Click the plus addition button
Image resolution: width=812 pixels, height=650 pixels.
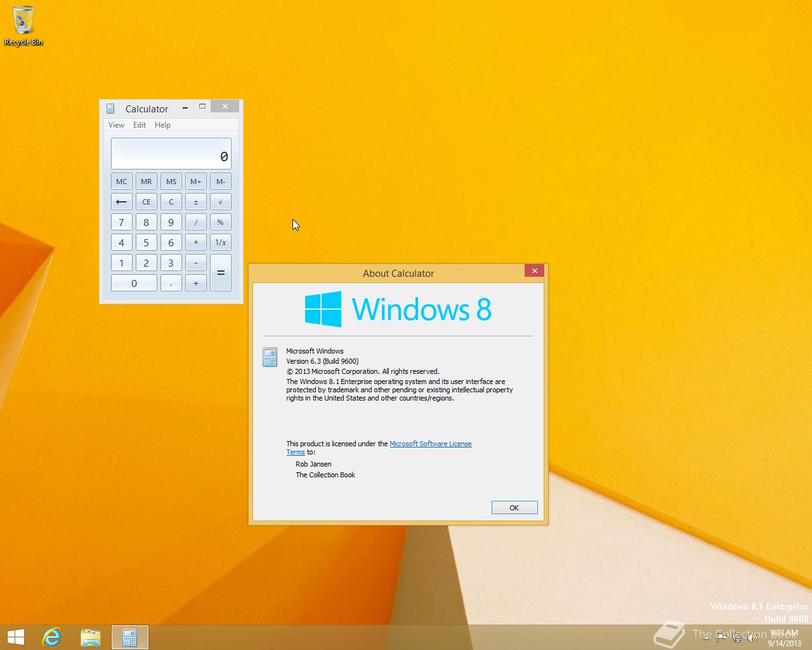196,283
